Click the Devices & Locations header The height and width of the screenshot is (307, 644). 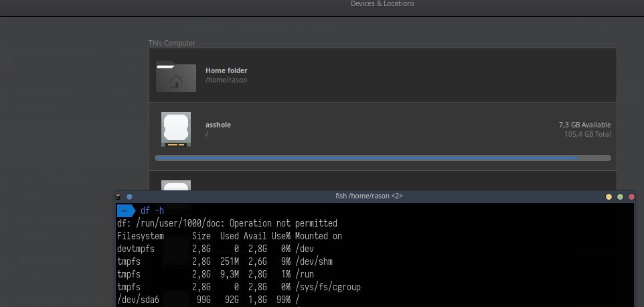pos(382,4)
